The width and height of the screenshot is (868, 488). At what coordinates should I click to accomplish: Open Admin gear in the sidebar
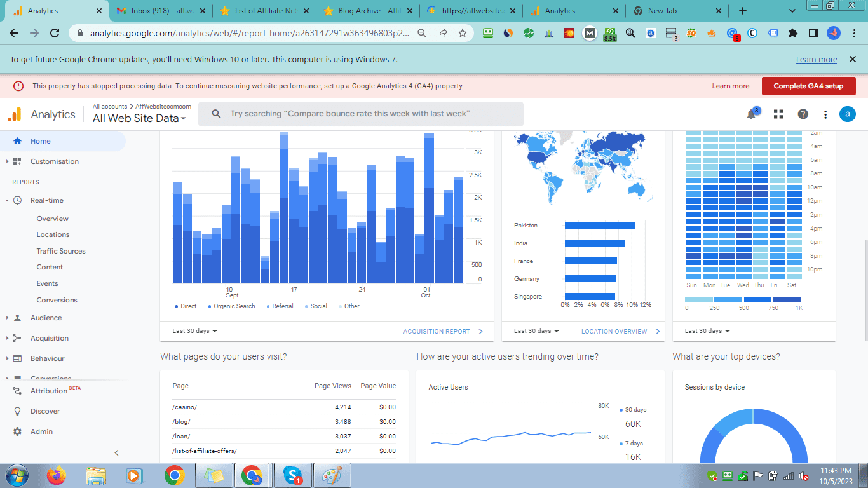click(x=41, y=431)
